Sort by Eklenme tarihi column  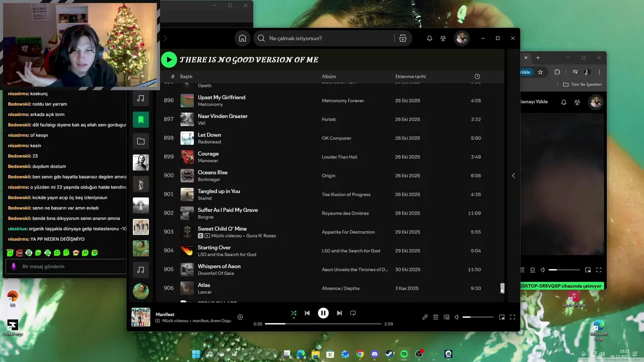coord(411,76)
